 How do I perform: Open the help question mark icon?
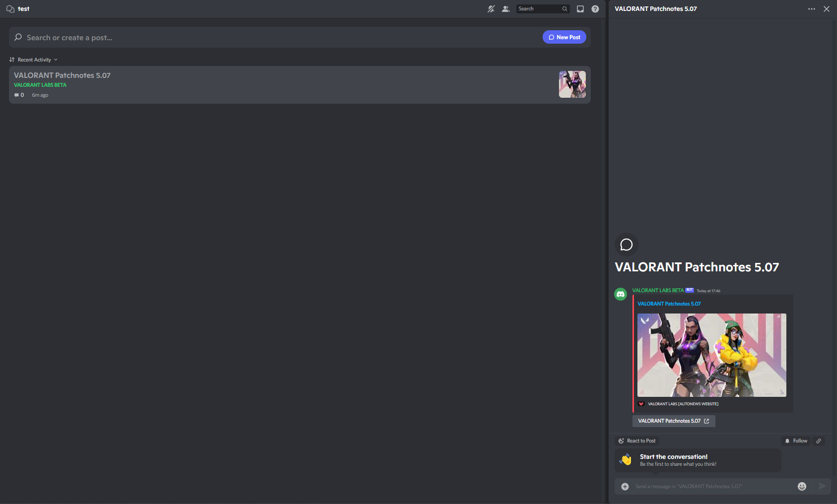595,9
